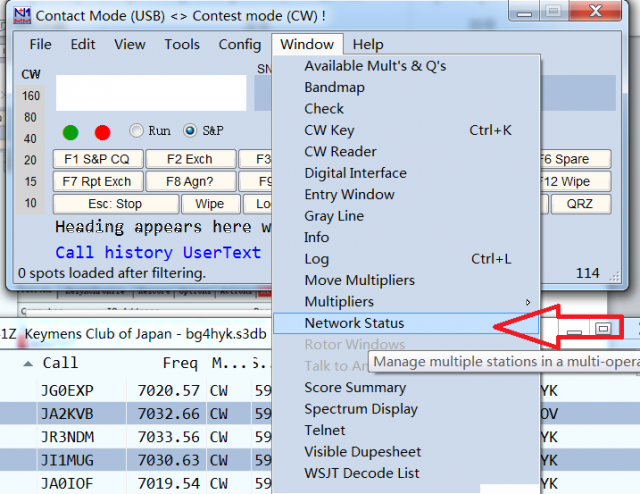Image resolution: width=640 pixels, height=494 pixels.
Task: Click the callsign entry field
Action: point(151,93)
